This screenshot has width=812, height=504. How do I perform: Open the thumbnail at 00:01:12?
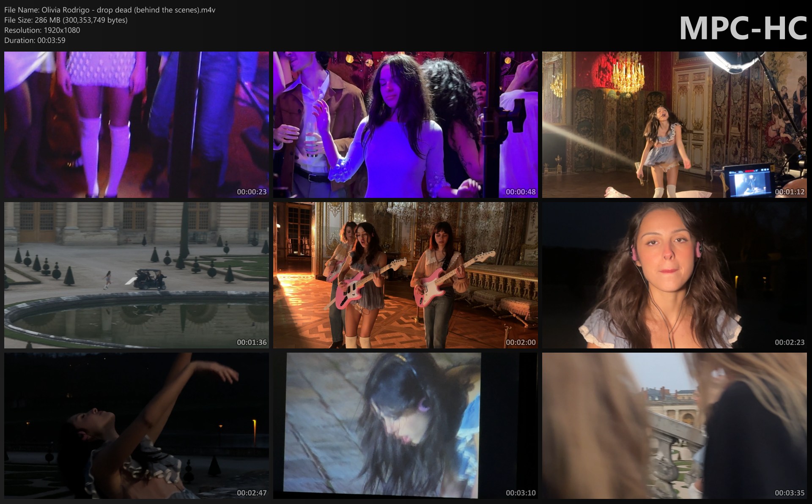675,125
